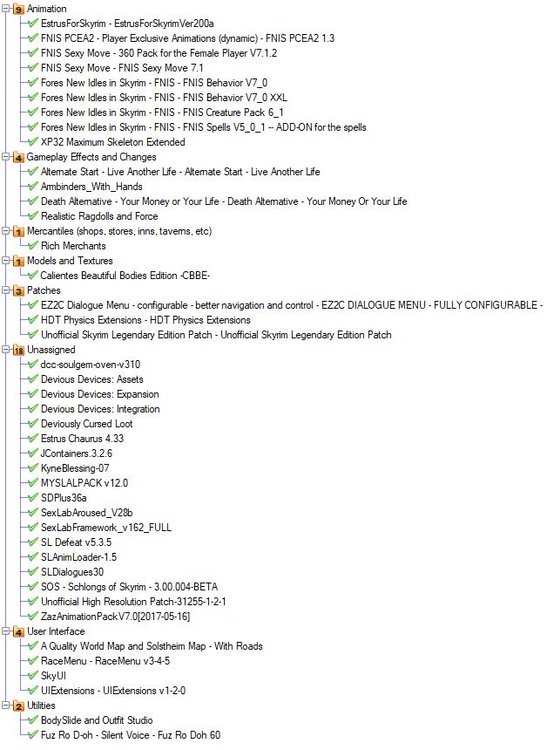Click the Unassigned folder icon showing 18
554x750 pixels.
point(18,350)
